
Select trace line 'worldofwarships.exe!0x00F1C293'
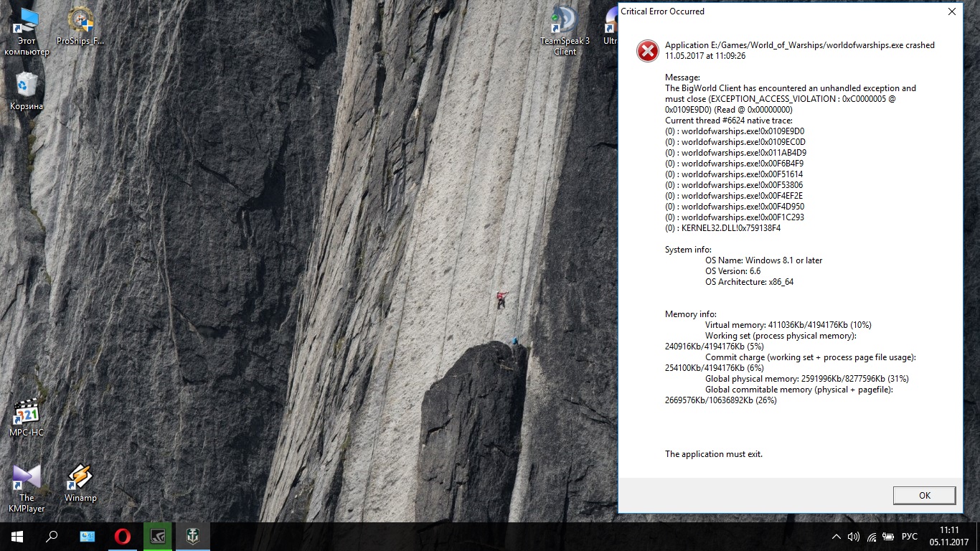click(735, 217)
